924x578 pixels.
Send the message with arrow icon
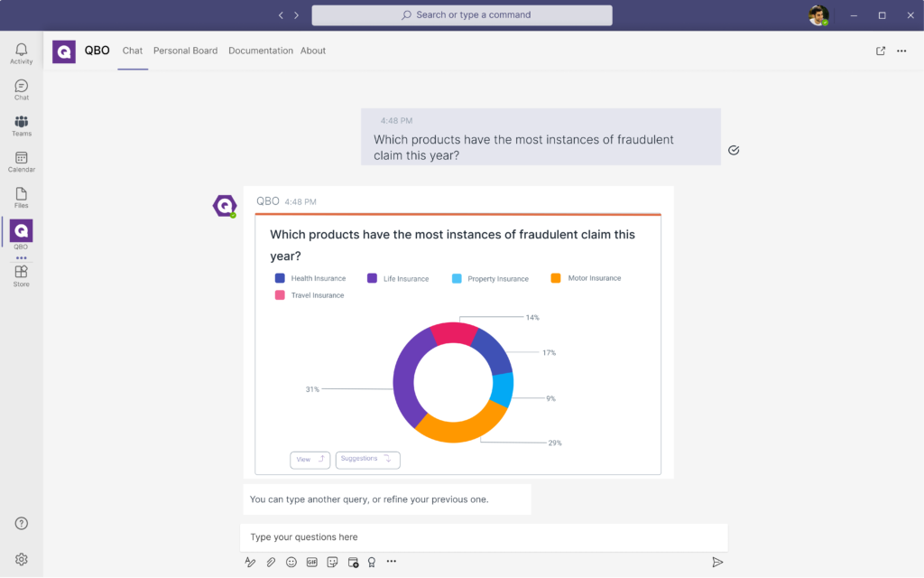pos(717,562)
